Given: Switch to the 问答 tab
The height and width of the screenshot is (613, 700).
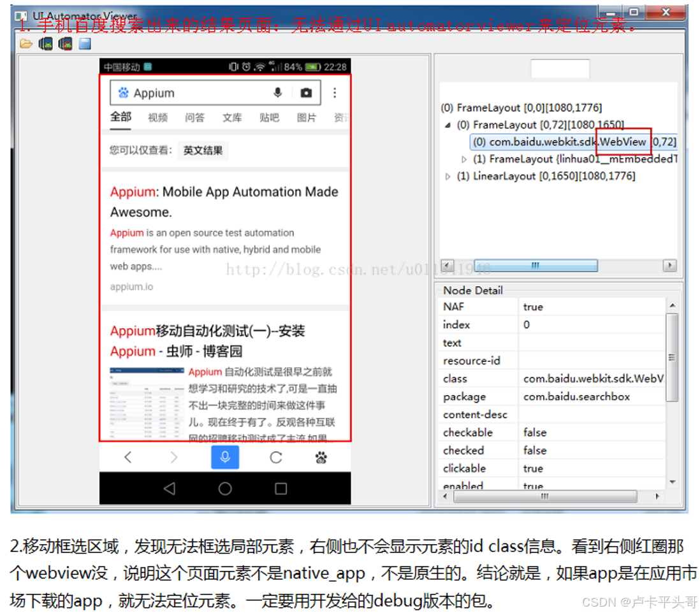Looking at the screenshot, I should [x=194, y=118].
